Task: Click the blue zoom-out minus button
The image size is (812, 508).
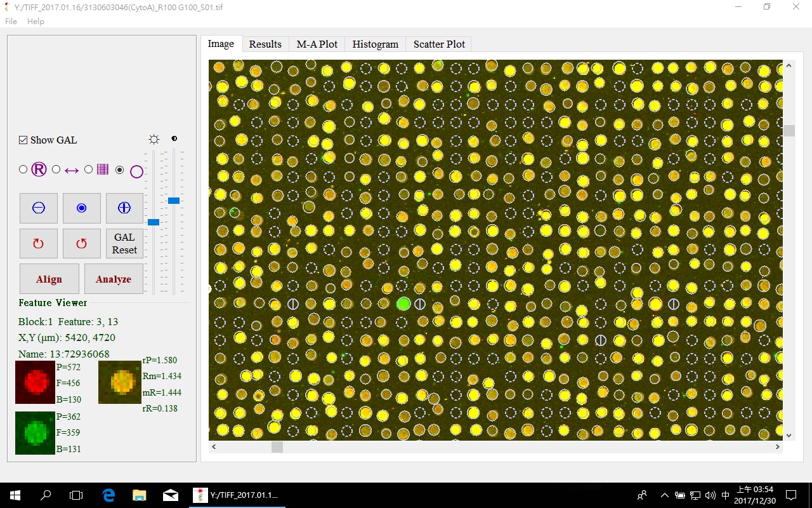Action: (39, 208)
